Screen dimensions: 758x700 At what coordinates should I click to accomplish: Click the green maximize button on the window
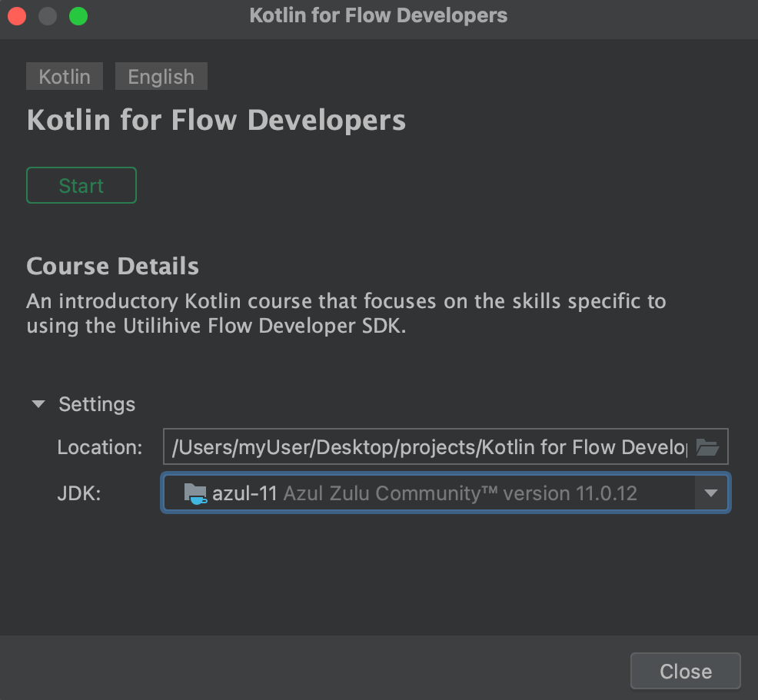click(x=78, y=15)
